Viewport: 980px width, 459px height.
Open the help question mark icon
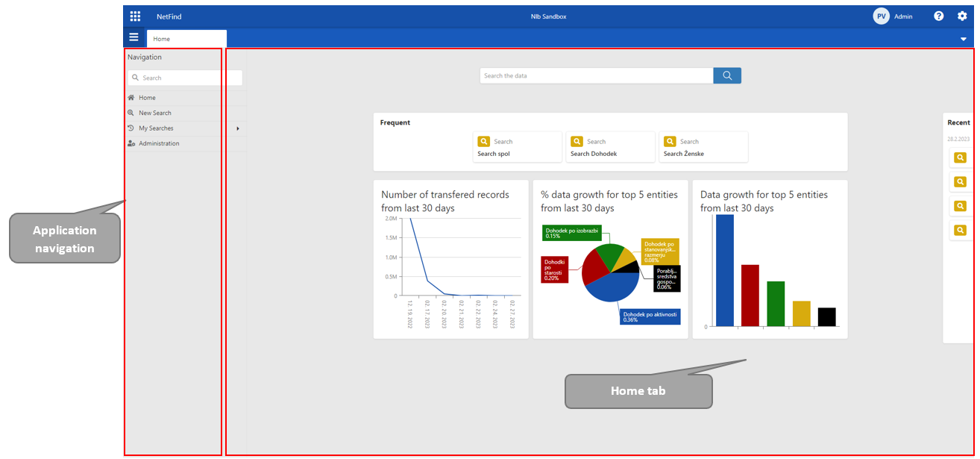(x=939, y=16)
